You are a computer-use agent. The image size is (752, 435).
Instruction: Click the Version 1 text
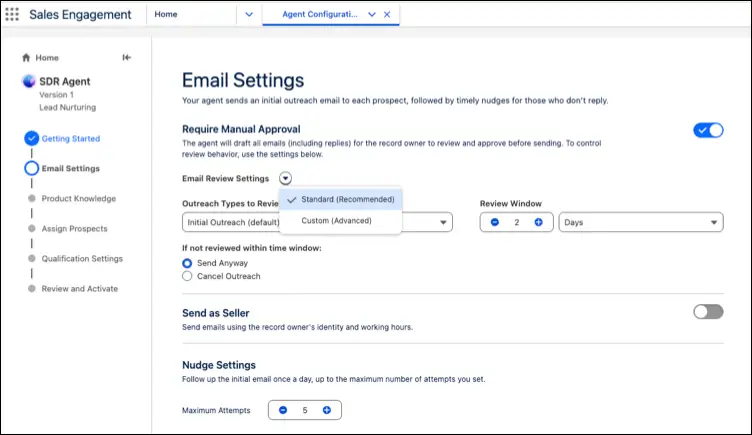click(x=57, y=94)
